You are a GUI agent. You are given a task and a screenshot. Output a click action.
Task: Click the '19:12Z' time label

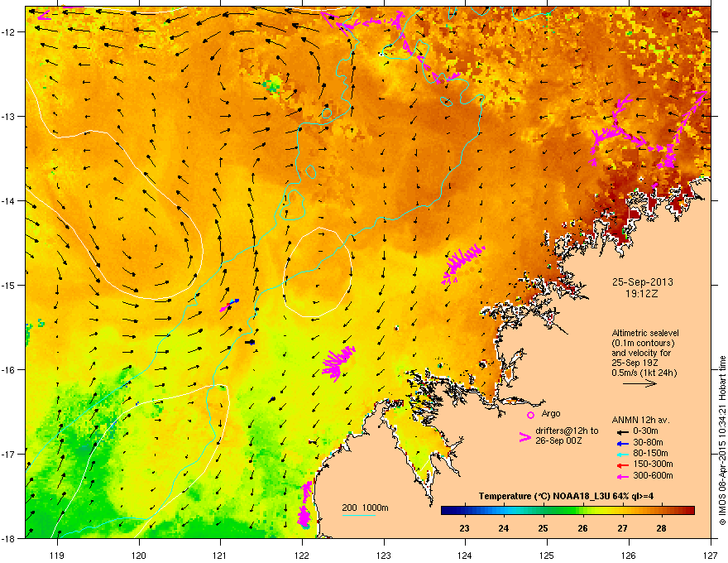pos(642,294)
